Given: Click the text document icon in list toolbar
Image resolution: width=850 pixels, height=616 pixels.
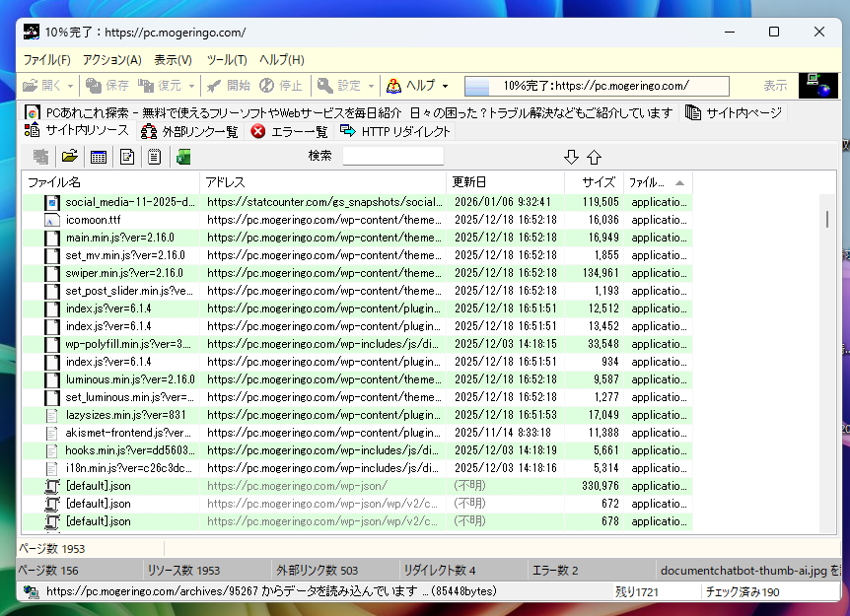Looking at the screenshot, I should [x=155, y=157].
